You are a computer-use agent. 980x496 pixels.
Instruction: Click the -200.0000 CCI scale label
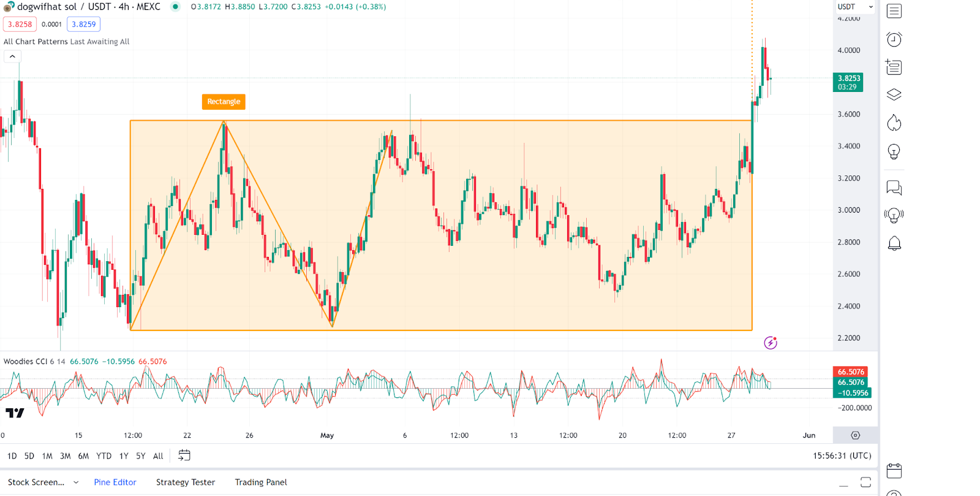[854, 408]
